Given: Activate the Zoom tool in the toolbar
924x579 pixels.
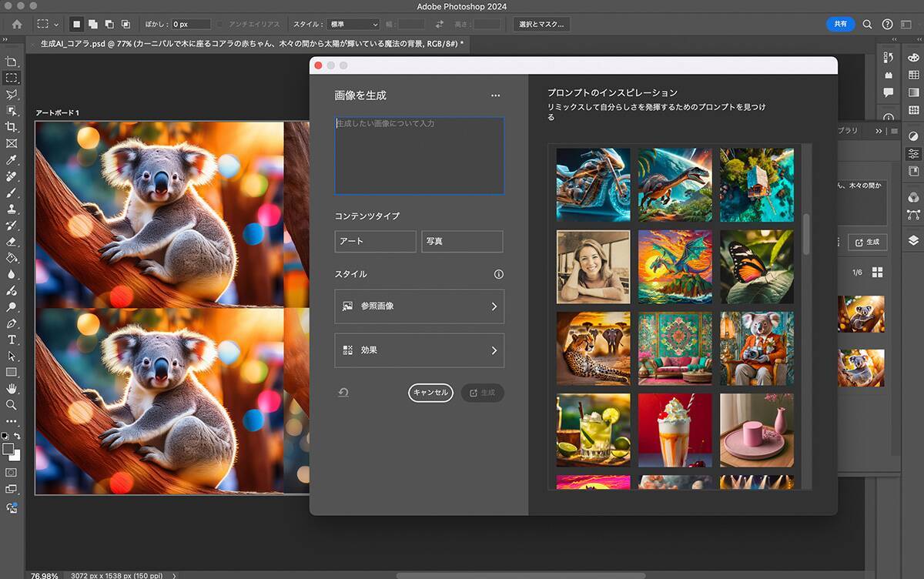Looking at the screenshot, I should tap(12, 405).
